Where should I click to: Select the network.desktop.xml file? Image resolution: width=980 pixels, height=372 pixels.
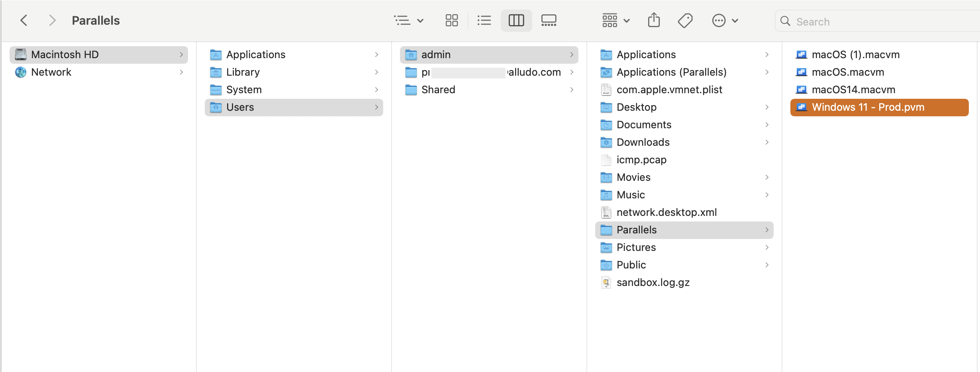(684, 212)
